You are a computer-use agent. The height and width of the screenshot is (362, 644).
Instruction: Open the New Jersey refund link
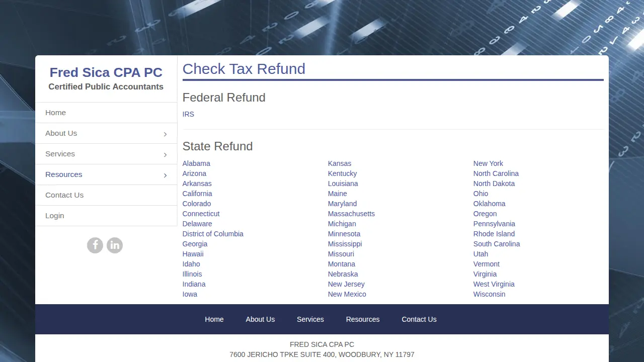coord(346,284)
